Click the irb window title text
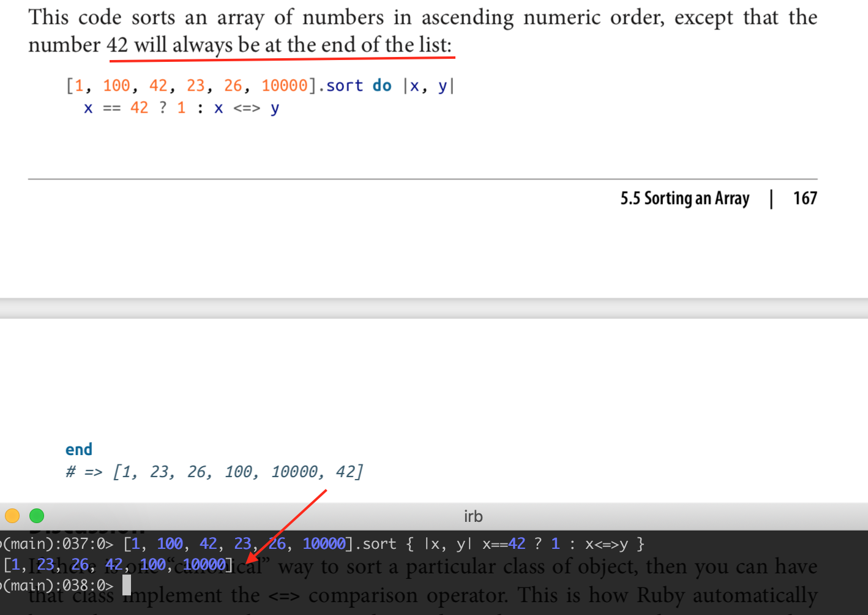Screen dimensions: 868x615 click(x=473, y=516)
